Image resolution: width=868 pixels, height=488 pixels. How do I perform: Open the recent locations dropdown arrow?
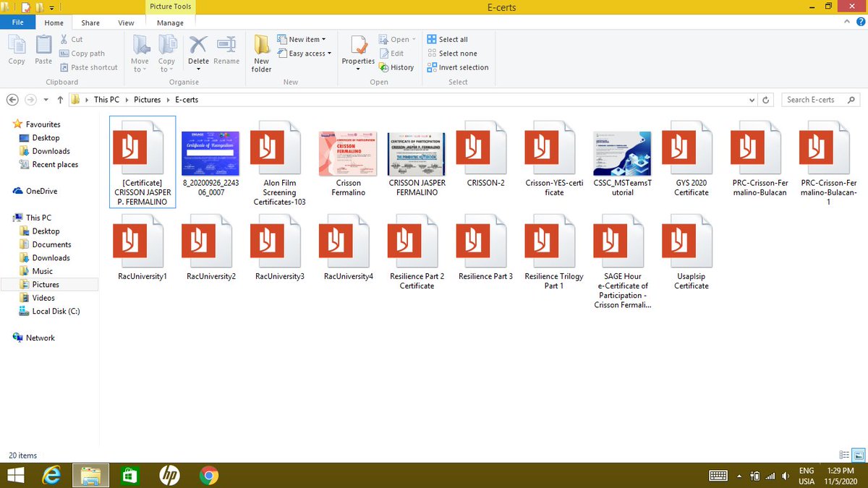(46, 100)
